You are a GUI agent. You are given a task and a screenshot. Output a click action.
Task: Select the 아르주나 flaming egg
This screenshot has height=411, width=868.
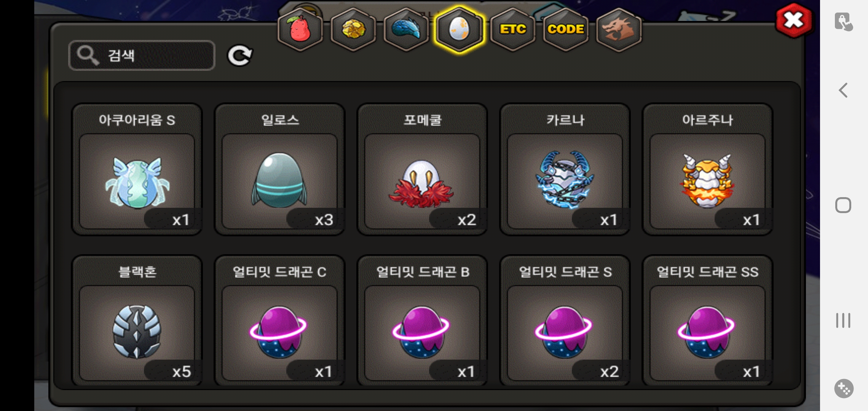click(x=707, y=170)
